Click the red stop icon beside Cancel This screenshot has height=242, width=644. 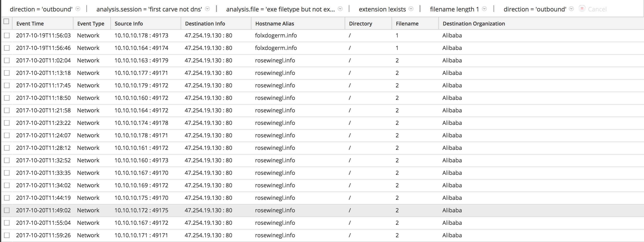tap(582, 9)
